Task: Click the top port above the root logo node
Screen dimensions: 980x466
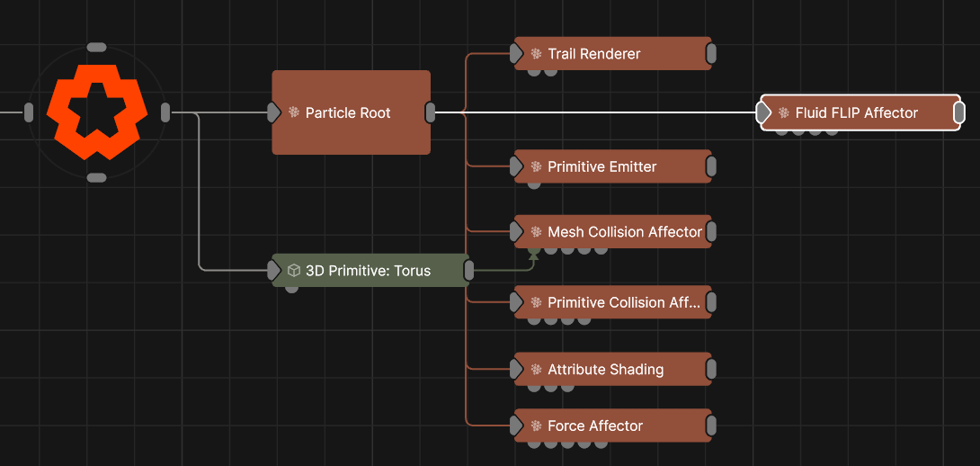Action: [96, 47]
